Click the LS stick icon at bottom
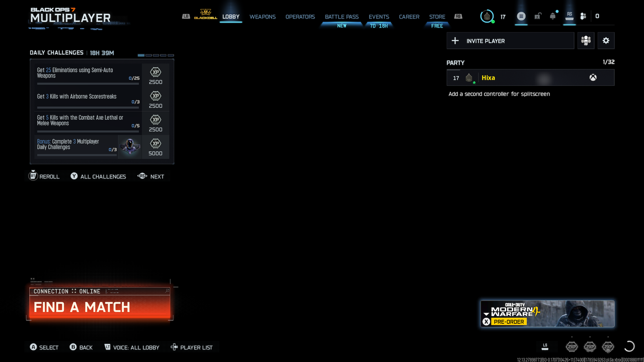This screenshot has height=362, width=644. 545,347
